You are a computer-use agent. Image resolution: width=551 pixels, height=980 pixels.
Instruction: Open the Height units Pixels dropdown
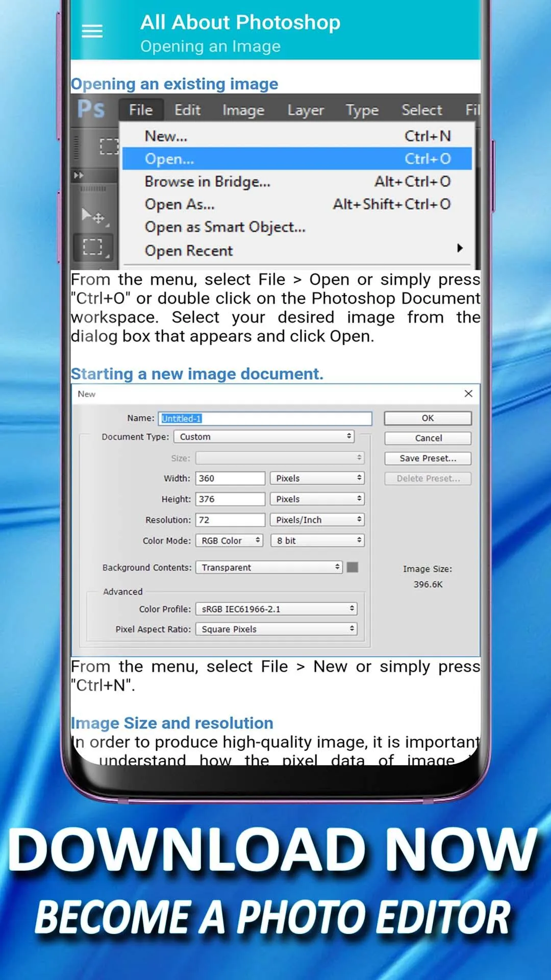(317, 499)
